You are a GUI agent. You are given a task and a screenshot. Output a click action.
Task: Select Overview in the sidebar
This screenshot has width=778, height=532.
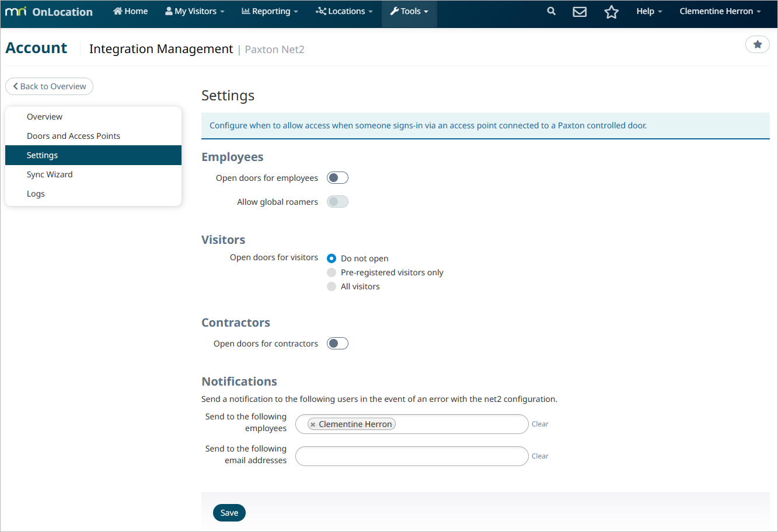pos(93,117)
